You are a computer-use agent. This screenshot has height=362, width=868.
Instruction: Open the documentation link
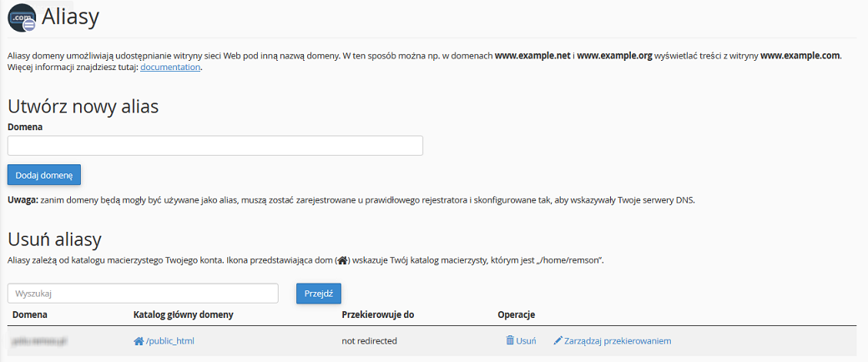170,68
